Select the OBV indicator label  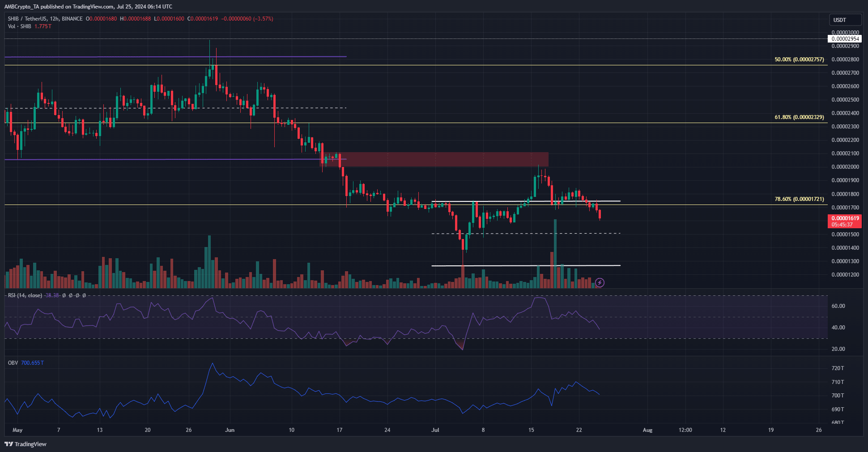tap(13, 363)
